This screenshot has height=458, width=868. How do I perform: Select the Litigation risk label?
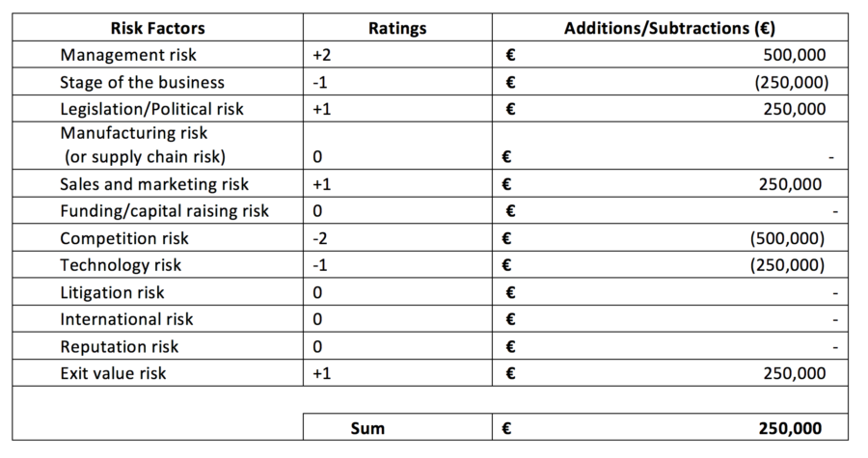[x=115, y=291]
